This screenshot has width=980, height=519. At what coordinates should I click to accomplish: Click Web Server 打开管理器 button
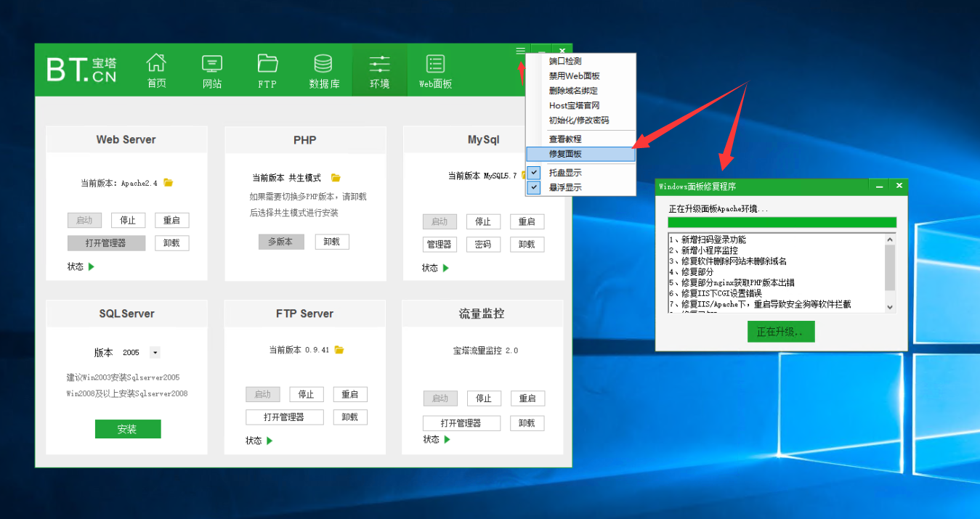[106, 243]
